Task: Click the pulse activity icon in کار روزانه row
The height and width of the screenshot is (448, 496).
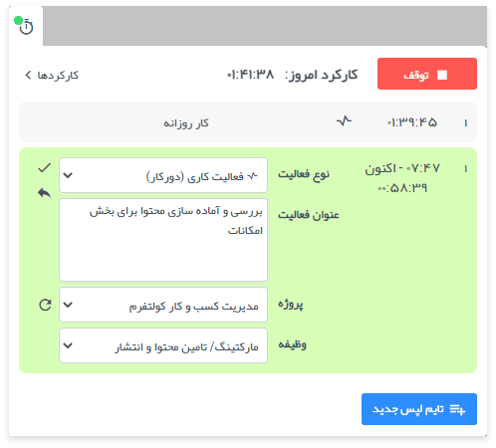Action: tap(344, 120)
